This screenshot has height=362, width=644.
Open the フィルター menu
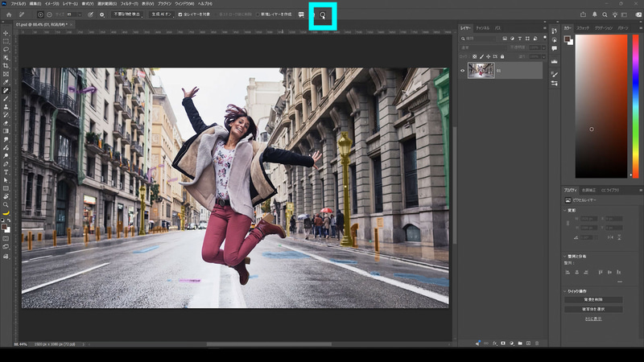click(129, 4)
